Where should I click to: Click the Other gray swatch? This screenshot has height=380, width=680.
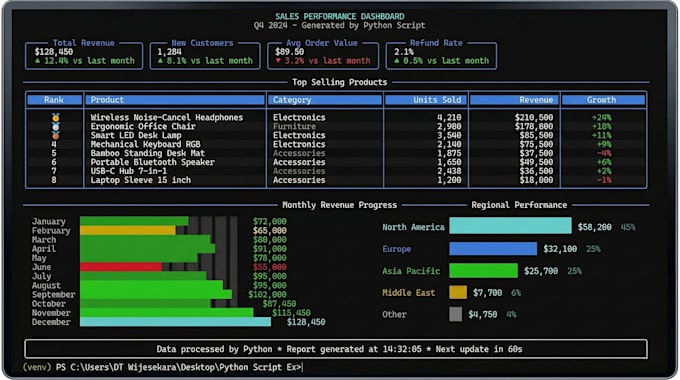(x=455, y=314)
